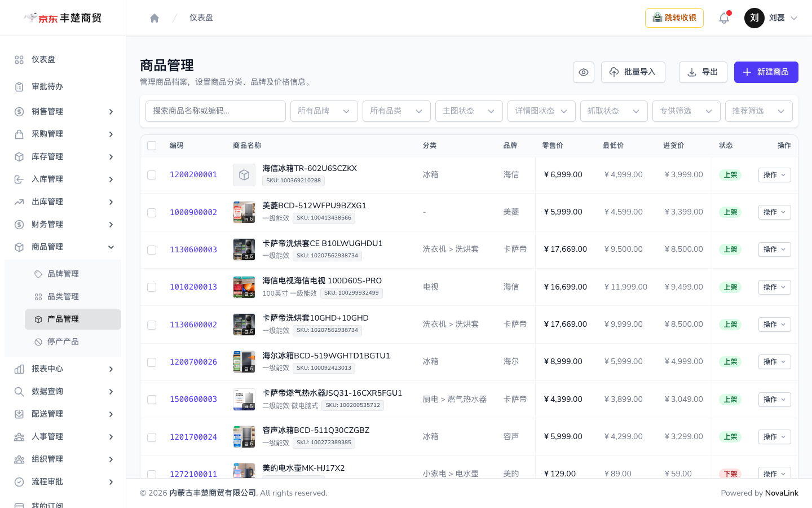Collapse 商品管理 sidebar menu

click(63, 247)
